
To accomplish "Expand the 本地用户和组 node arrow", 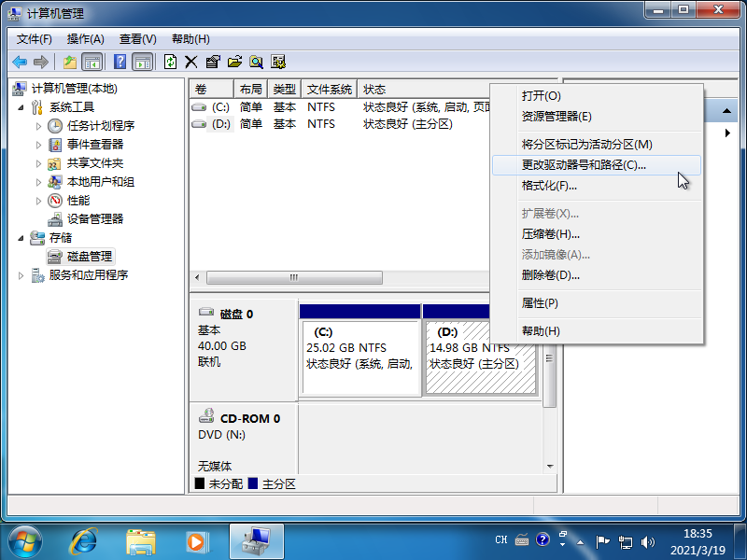I will 38,182.
